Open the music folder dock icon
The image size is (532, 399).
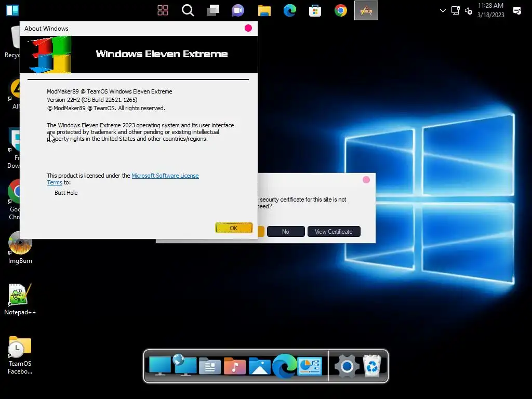click(x=234, y=366)
